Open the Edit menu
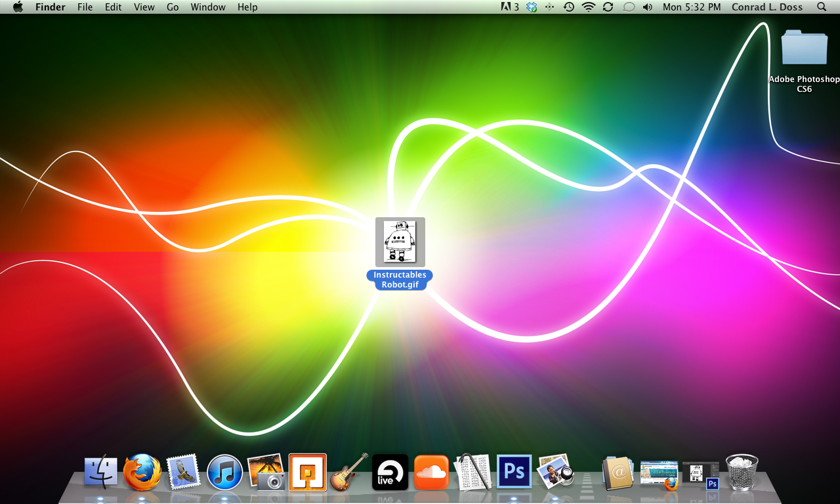 click(x=114, y=7)
